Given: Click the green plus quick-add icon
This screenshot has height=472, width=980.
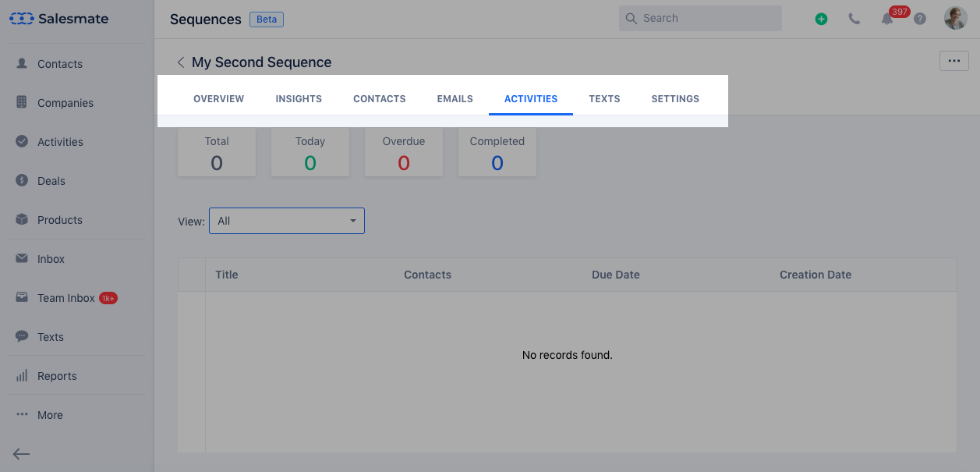Looking at the screenshot, I should click(x=821, y=19).
